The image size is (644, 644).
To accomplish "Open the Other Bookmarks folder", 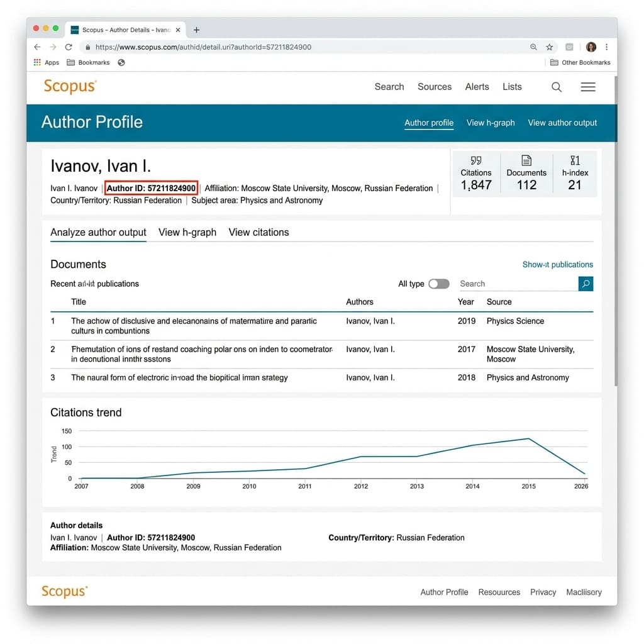I will click(580, 62).
